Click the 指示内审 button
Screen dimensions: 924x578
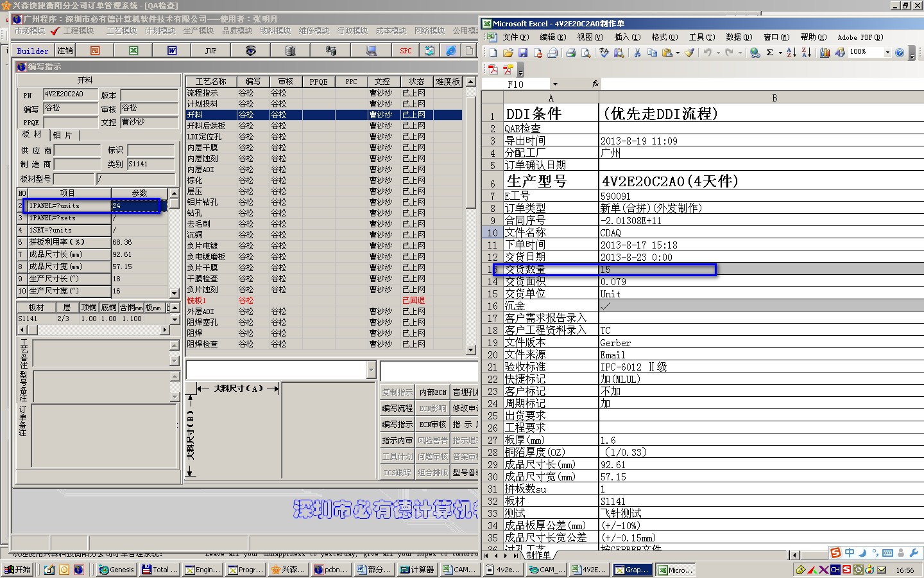point(397,441)
